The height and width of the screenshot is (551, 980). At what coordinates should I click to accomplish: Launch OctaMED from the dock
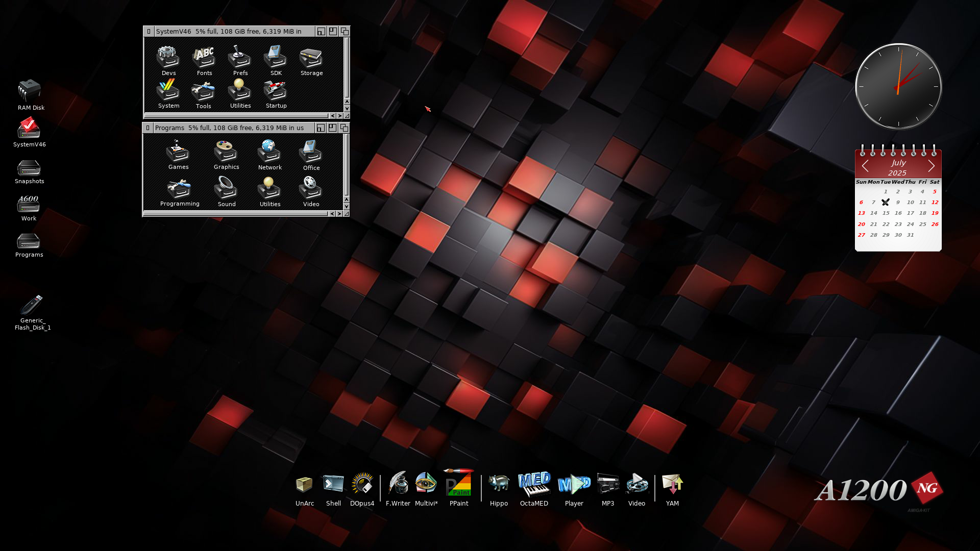click(534, 485)
